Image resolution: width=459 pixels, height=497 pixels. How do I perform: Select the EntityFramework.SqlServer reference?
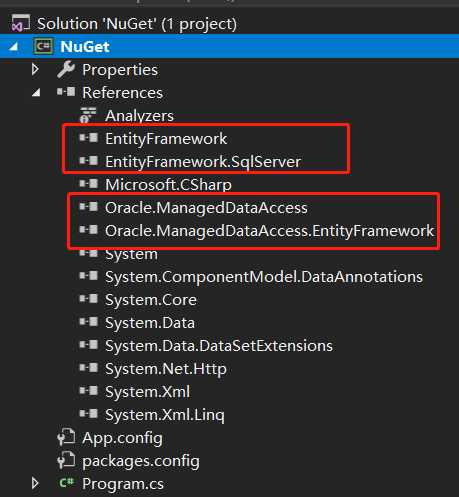(203, 162)
